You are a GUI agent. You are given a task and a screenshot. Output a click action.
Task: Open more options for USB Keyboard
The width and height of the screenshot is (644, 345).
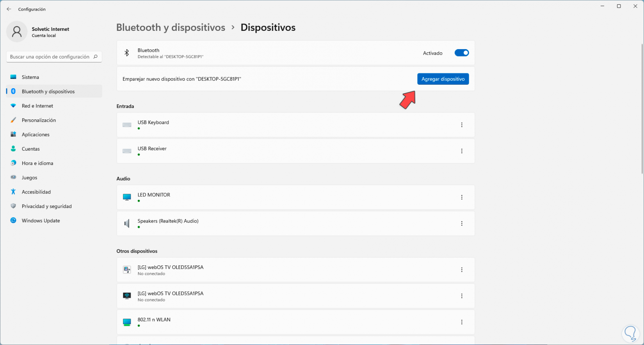tap(462, 125)
